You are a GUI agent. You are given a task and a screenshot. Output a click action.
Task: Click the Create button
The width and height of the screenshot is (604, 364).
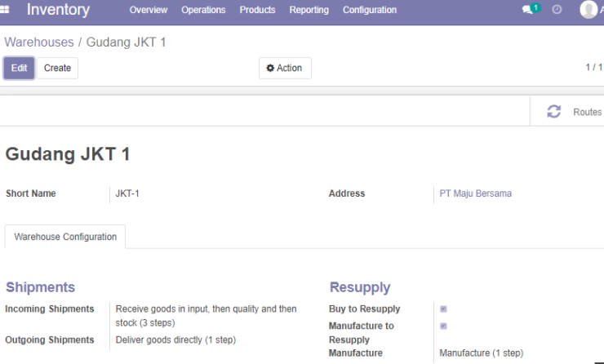point(57,69)
